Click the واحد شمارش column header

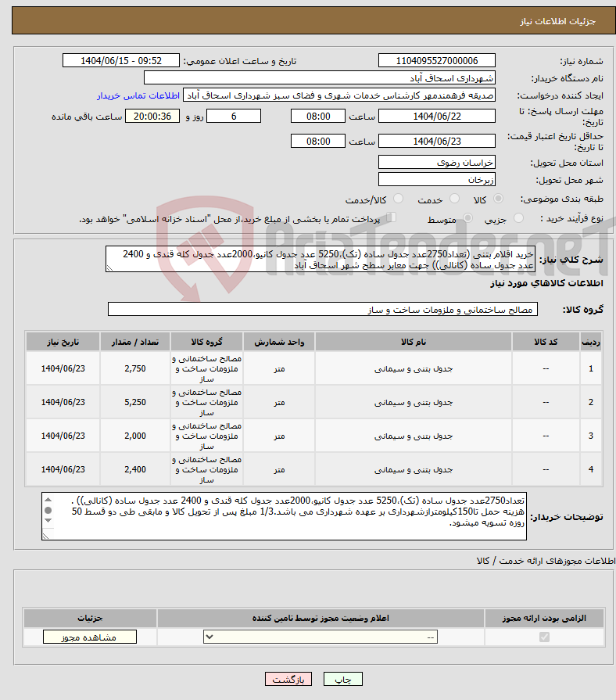(279, 342)
